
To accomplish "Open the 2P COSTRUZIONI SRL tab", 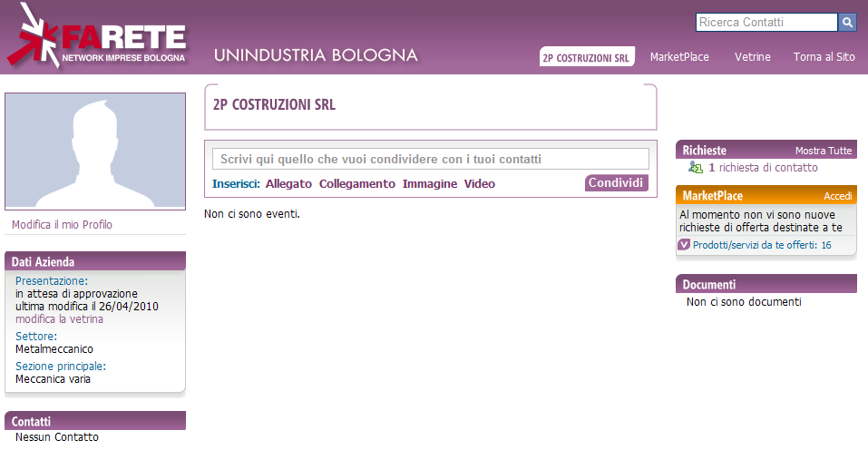I will coord(587,57).
